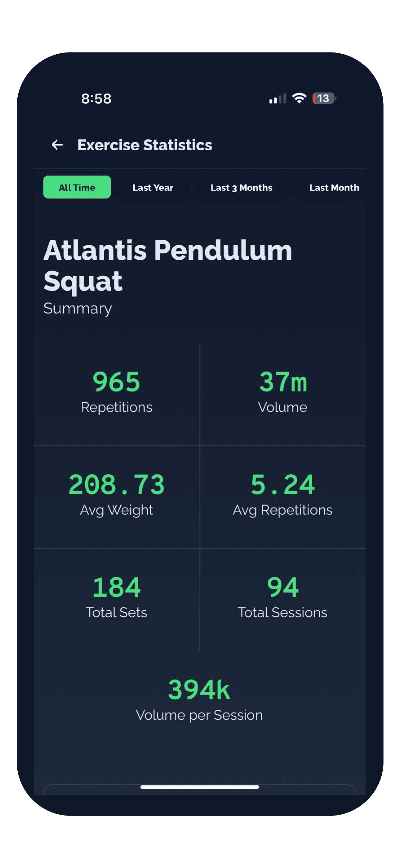Tap the 965 Repetitions stat card

(117, 395)
